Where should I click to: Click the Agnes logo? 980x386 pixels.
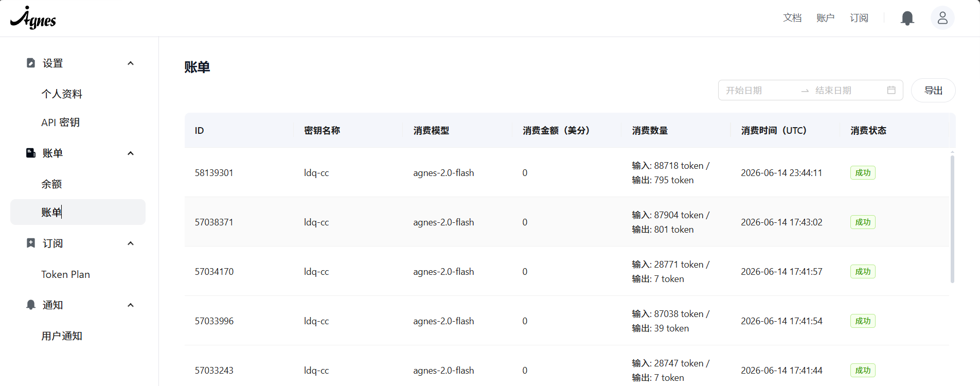pos(33,18)
